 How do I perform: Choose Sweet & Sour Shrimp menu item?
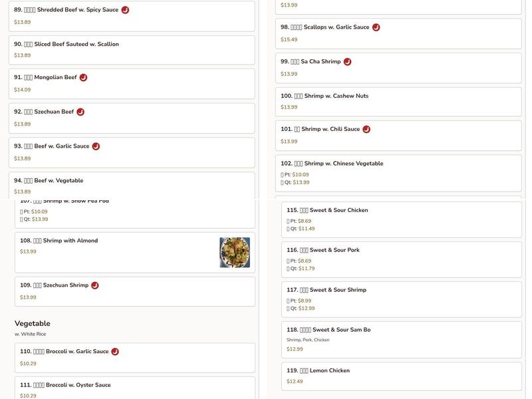(x=401, y=299)
